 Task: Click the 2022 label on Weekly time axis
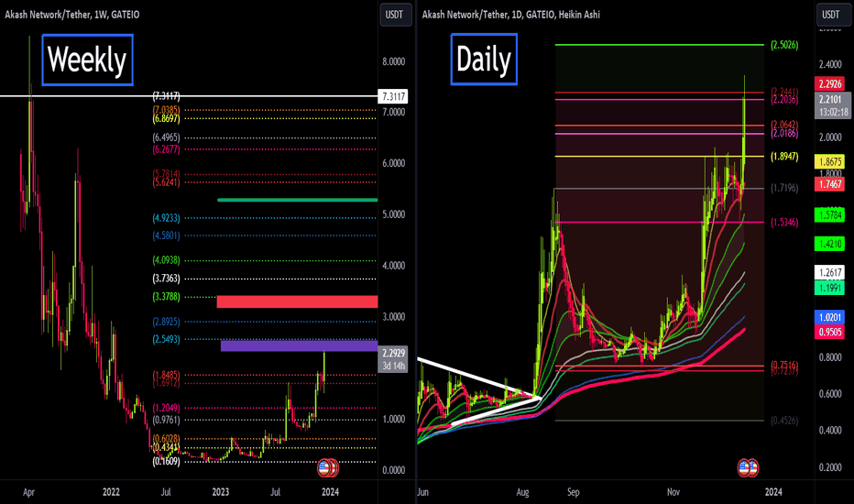111,492
